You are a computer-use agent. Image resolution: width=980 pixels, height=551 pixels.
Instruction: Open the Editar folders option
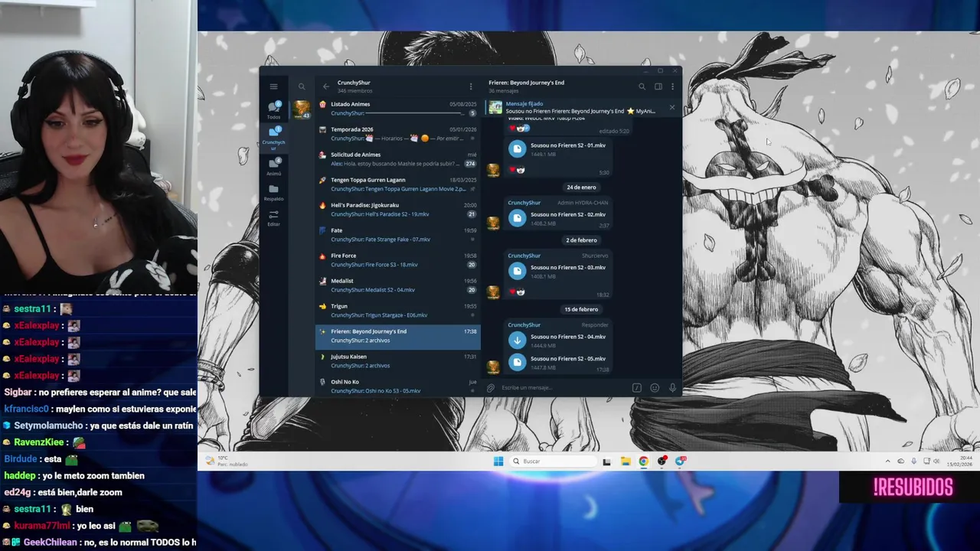click(x=273, y=217)
